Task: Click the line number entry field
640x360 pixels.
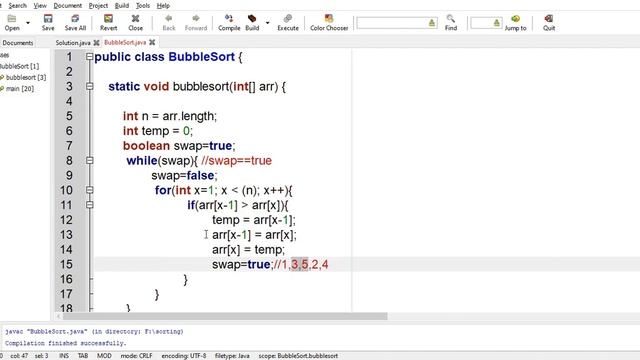Action: [x=481, y=23]
